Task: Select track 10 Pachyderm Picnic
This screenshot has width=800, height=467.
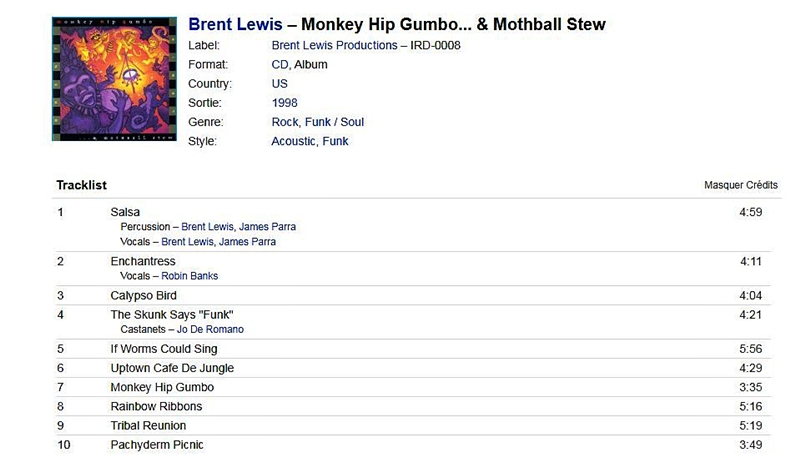Action: (413, 445)
